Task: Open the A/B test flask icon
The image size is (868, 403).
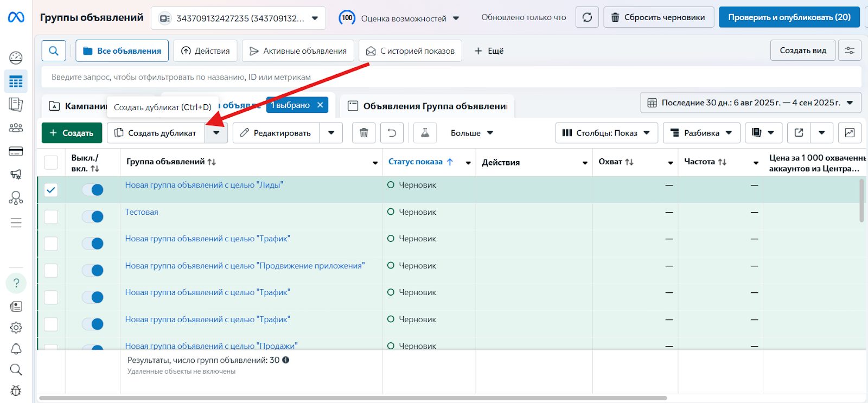Action: click(x=425, y=133)
